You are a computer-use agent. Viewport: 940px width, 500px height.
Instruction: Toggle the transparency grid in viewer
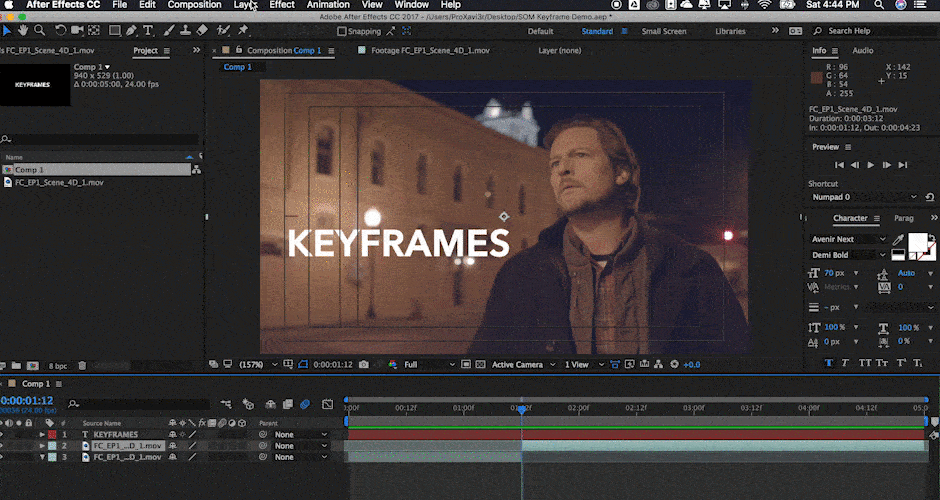click(480, 365)
